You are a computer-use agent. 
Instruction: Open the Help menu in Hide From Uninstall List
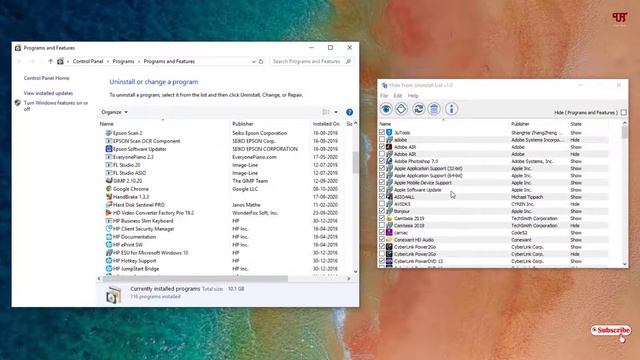click(413, 96)
